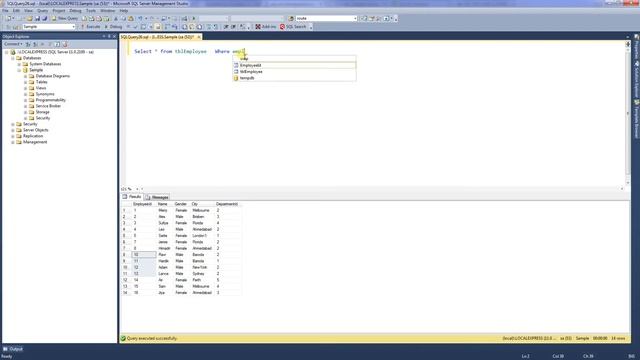The height and width of the screenshot is (360, 640).
Task: Click the New Query toolbar button
Action: [x=65, y=18]
